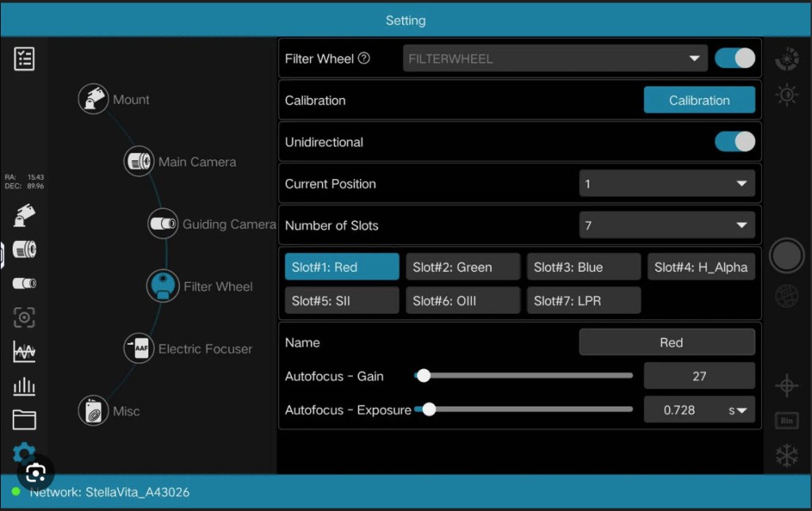The width and height of the screenshot is (812, 511).
Task: Click the crosshair icon on right panel
Action: pyautogui.click(x=786, y=386)
